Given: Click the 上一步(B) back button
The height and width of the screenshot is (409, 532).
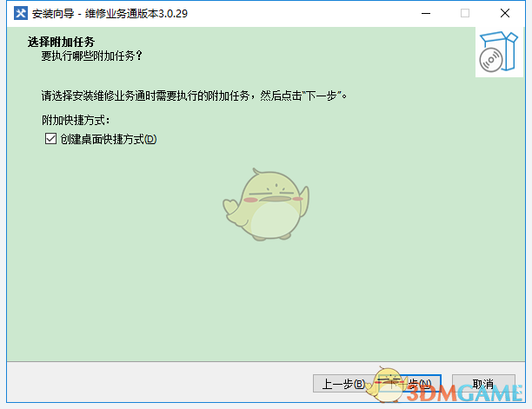Looking at the screenshot, I should click(343, 384).
